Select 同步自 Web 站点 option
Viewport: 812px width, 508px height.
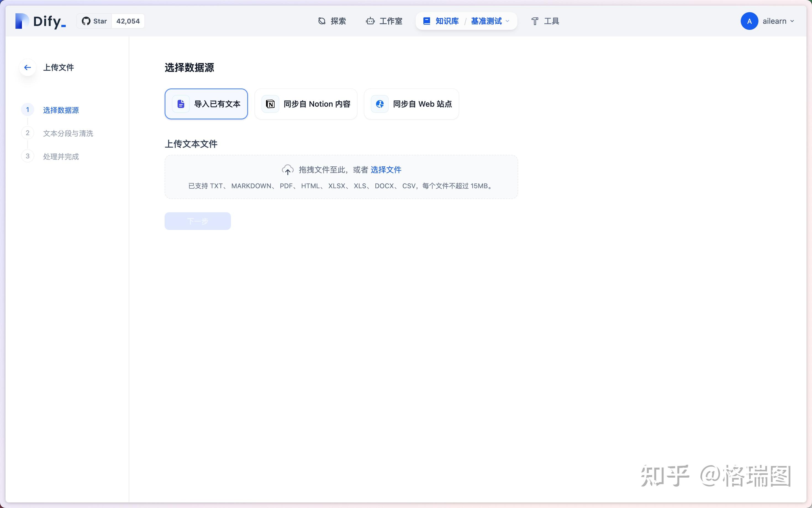(x=411, y=104)
